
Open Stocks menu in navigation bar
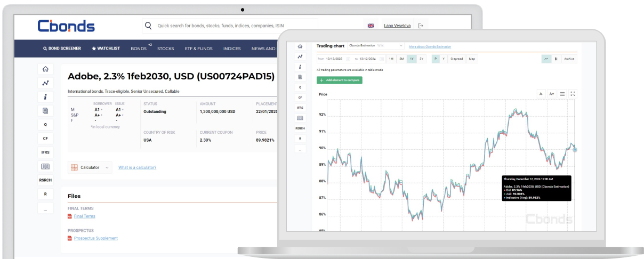tap(166, 48)
